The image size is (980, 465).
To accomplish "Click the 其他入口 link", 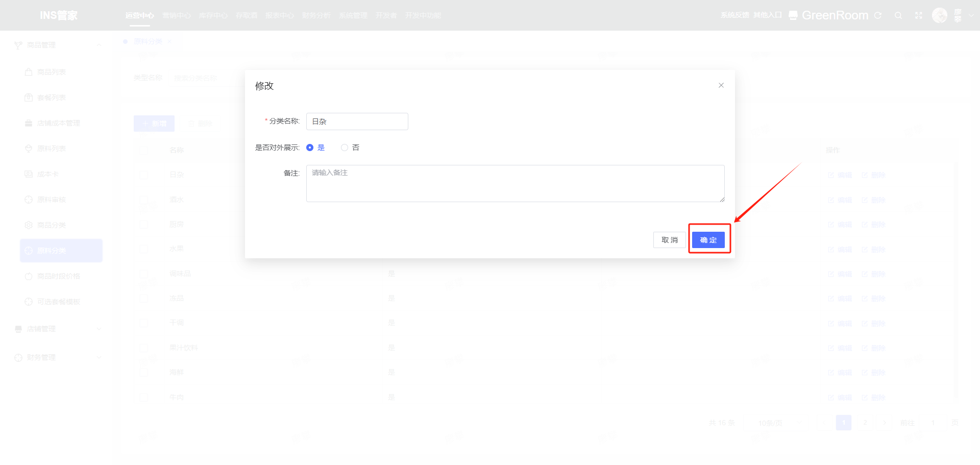I will (x=768, y=15).
